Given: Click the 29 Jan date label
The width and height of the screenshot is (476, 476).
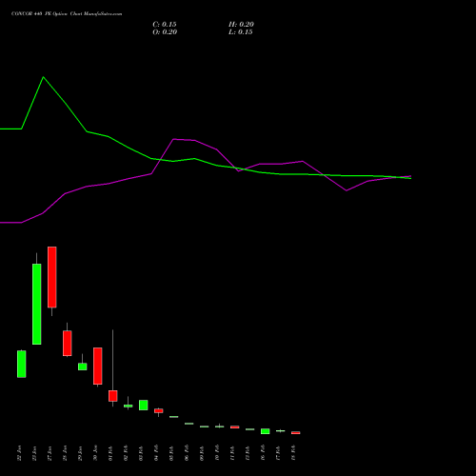Looking at the screenshot, I should [x=80, y=453].
